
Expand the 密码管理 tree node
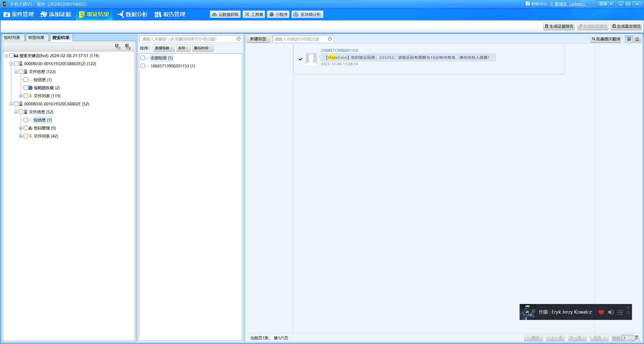point(21,128)
